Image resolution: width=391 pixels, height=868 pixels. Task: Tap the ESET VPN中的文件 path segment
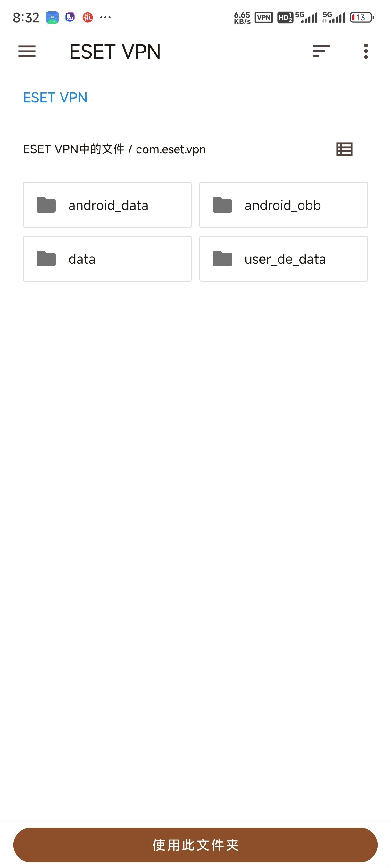tap(73, 149)
